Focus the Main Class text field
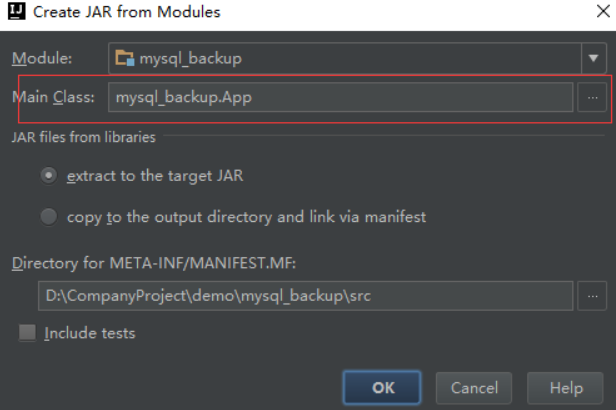The height and width of the screenshot is (410, 616). click(x=340, y=97)
